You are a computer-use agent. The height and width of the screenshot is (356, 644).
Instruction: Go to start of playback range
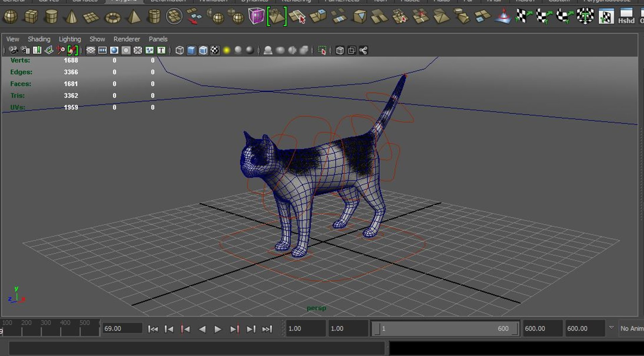(x=153, y=329)
